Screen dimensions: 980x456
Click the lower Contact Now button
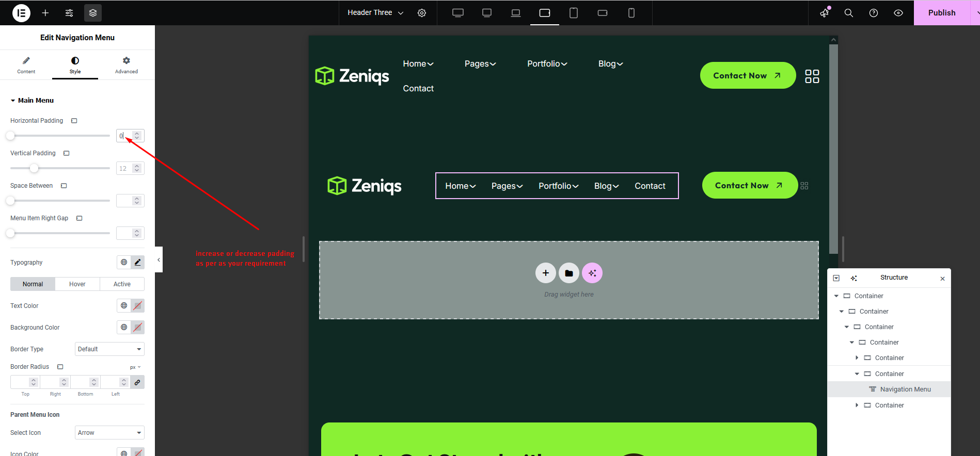750,185
